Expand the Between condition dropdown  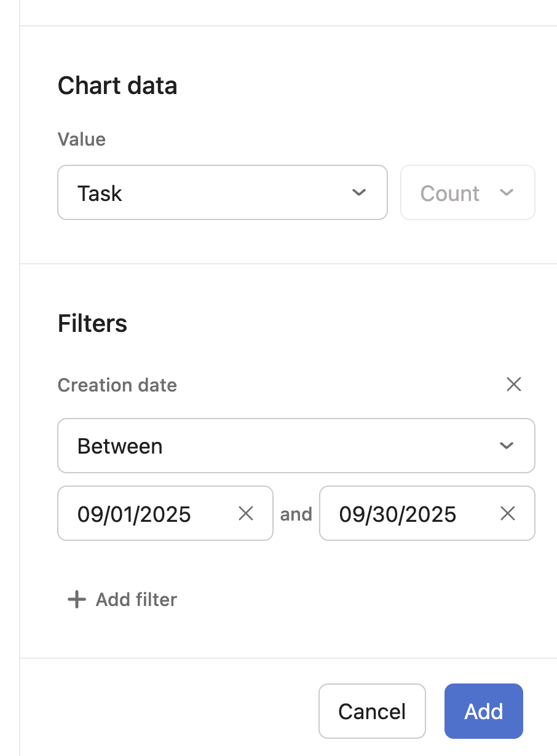tap(296, 446)
